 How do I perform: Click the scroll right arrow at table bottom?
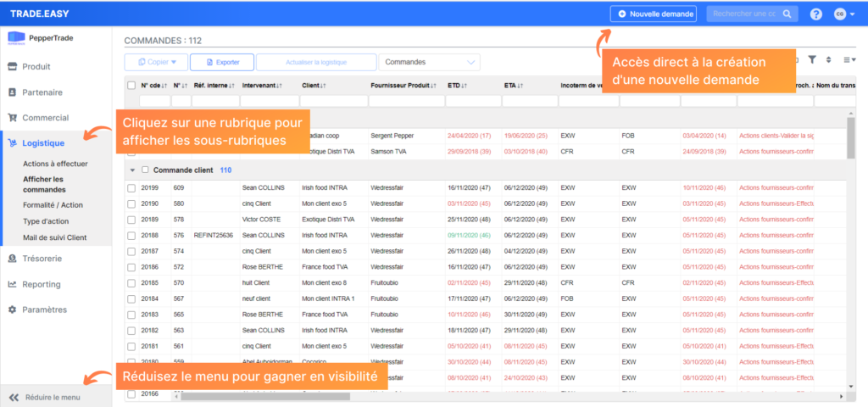coord(842,397)
